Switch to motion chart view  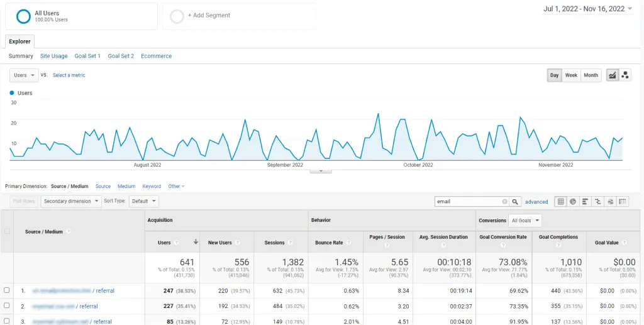coord(625,75)
